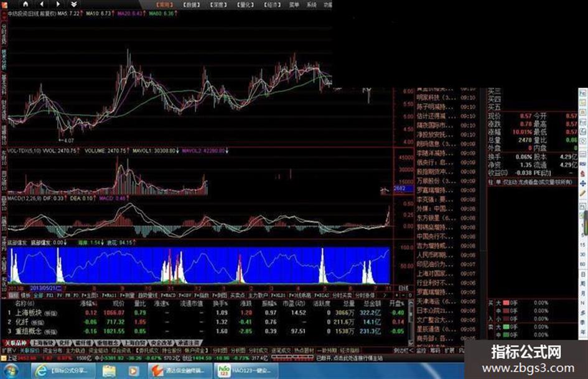Open Windows Explorer folder taskbar icon
588x379 pixels.
click(109, 371)
